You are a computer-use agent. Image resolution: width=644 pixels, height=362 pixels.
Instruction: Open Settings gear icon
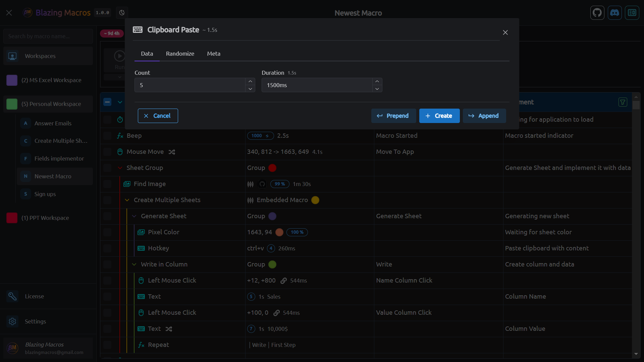point(12,321)
